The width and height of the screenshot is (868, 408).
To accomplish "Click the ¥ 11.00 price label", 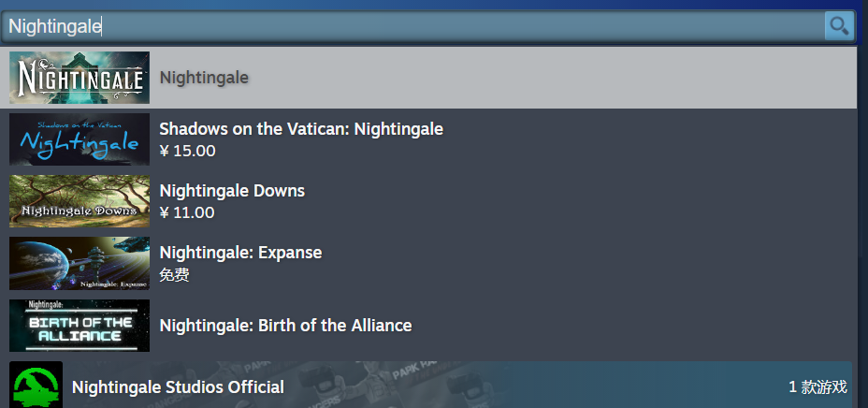I will [x=187, y=212].
